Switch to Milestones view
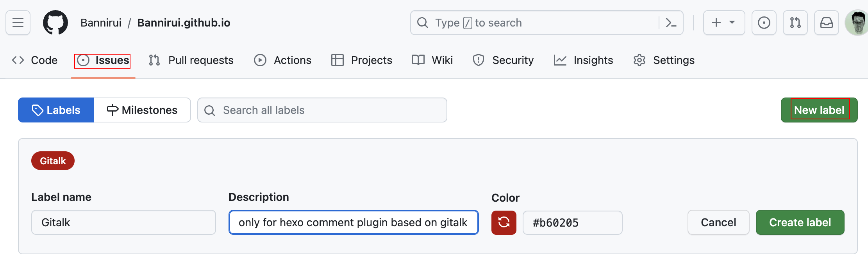 pyautogui.click(x=142, y=110)
